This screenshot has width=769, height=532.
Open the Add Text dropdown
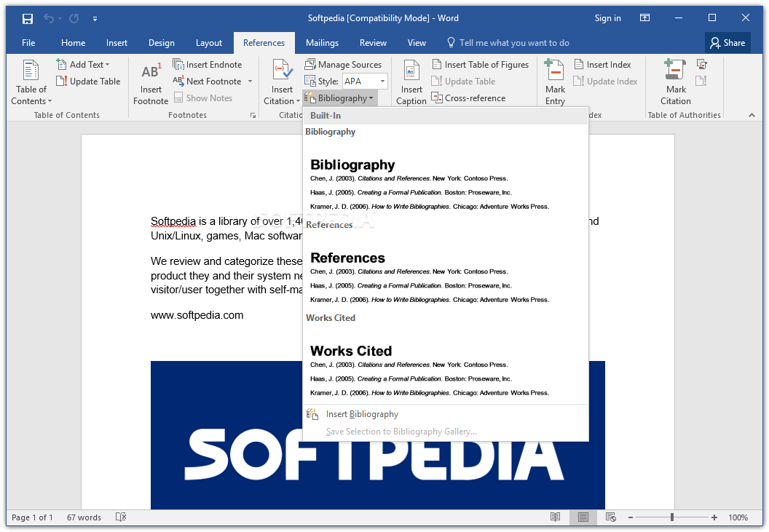pyautogui.click(x=83, y=64)
